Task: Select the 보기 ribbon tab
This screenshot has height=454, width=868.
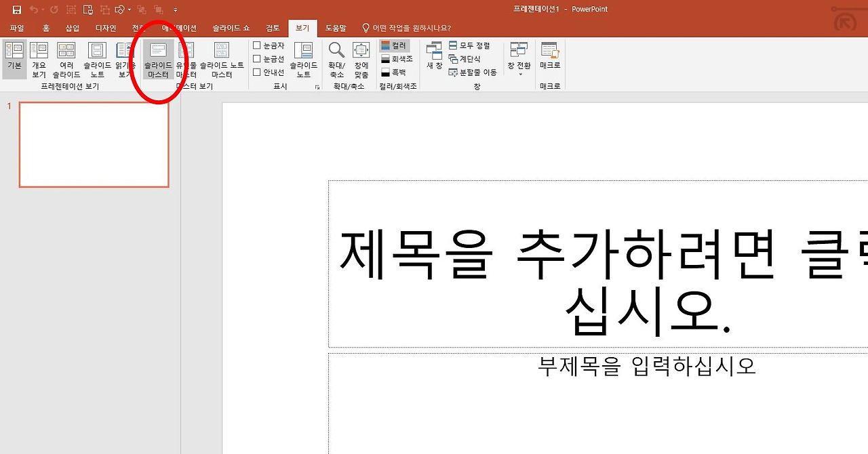Action: click(302, 28)
